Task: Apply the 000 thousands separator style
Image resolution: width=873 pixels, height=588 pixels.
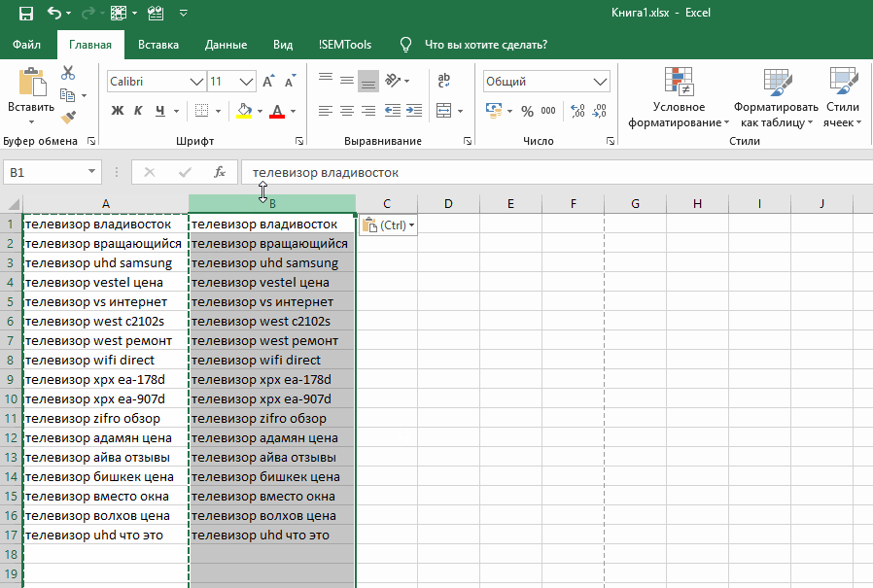Action: pos(548,111)
